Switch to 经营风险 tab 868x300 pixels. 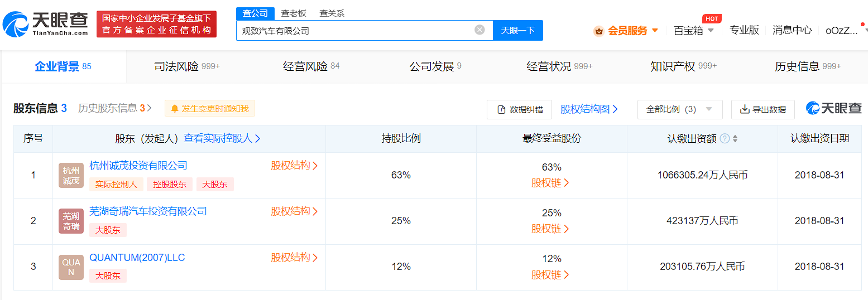click(311, 67)
